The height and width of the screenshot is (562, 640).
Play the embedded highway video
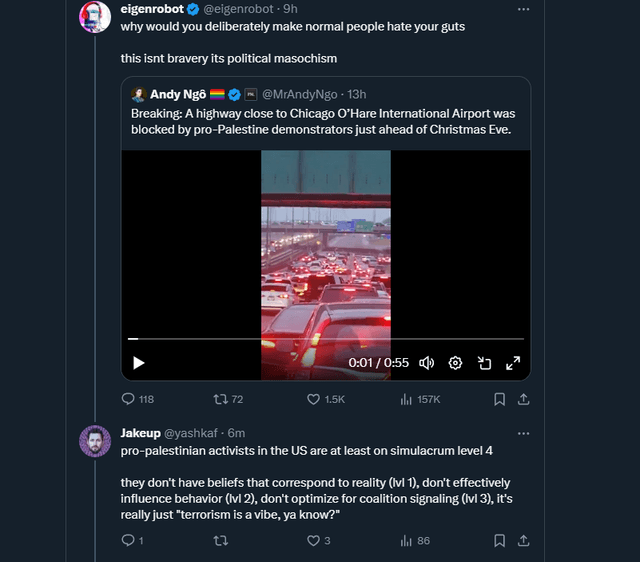pyautogui.click(x=139, y=363)
